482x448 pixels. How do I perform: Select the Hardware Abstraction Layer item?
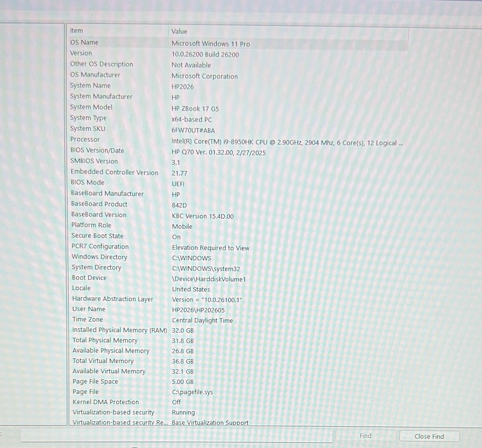(113, 299)
